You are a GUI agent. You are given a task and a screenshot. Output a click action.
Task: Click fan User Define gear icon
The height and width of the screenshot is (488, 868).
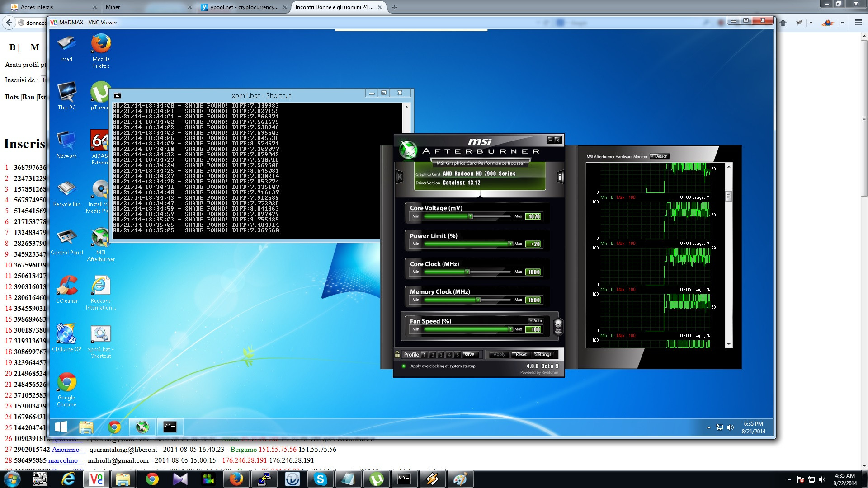(x=558, y=325)
